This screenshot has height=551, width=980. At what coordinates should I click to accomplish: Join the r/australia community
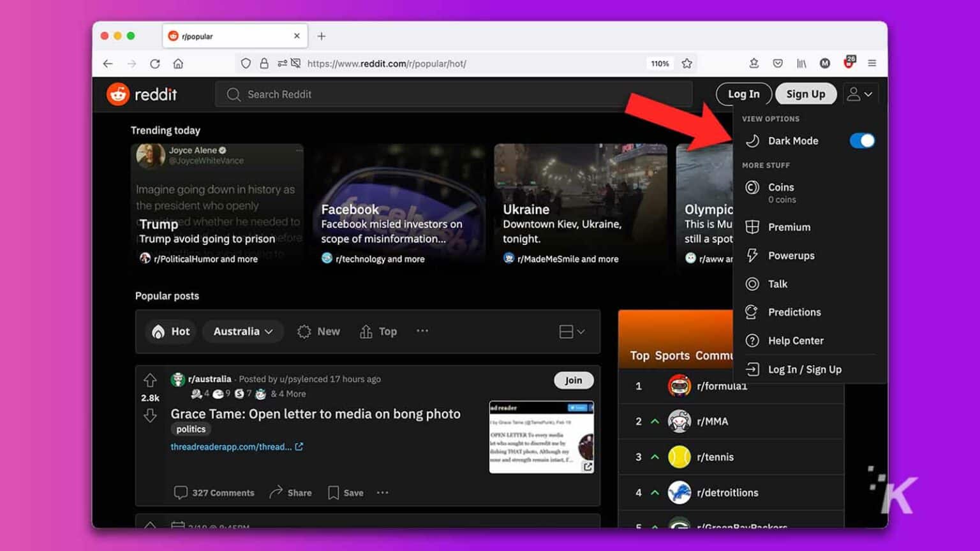(x=573, y=379)
